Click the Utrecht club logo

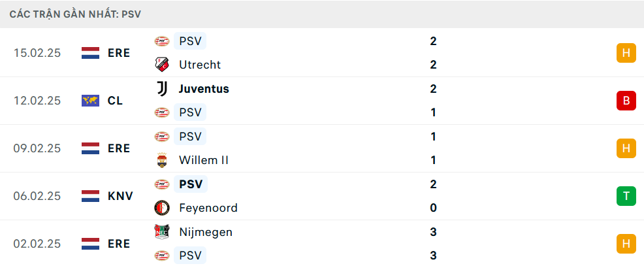pos(161,65)
